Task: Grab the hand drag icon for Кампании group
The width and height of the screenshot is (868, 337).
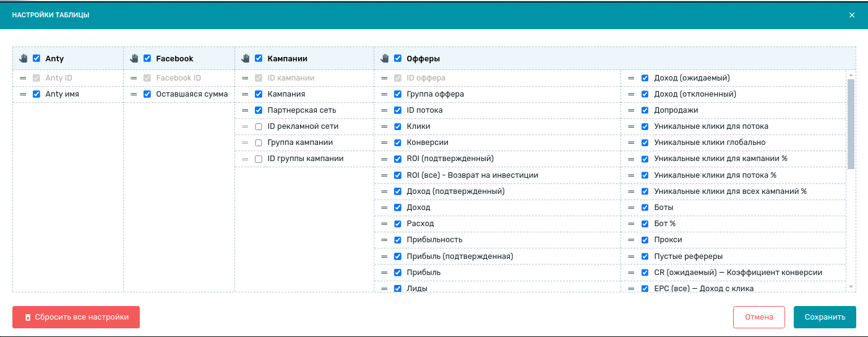Action: (x=246, y=58)
